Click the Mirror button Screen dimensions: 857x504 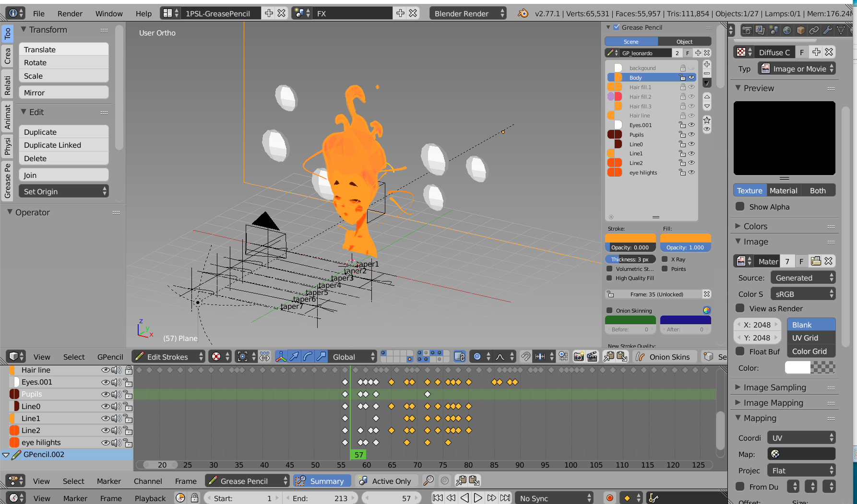[63, 93]
